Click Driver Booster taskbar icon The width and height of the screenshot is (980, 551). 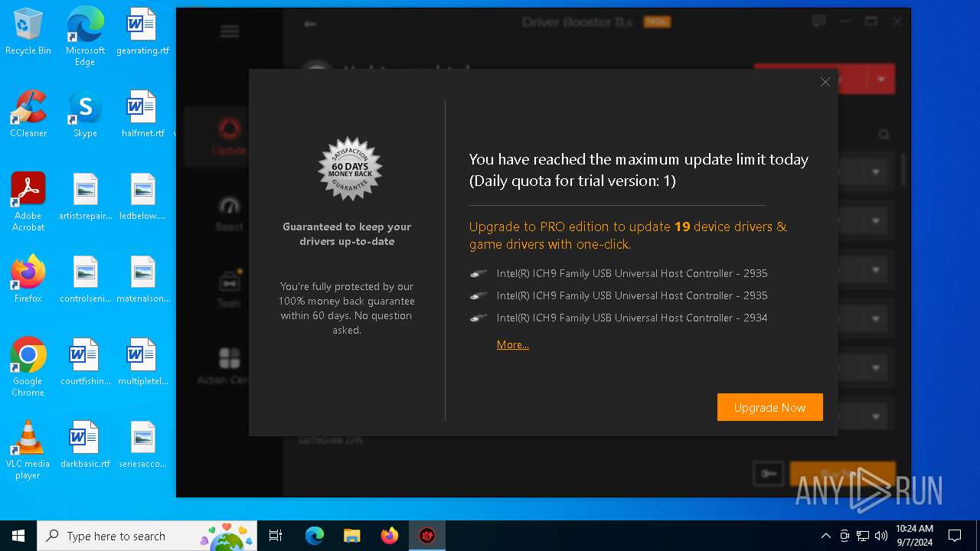[427, 536]
